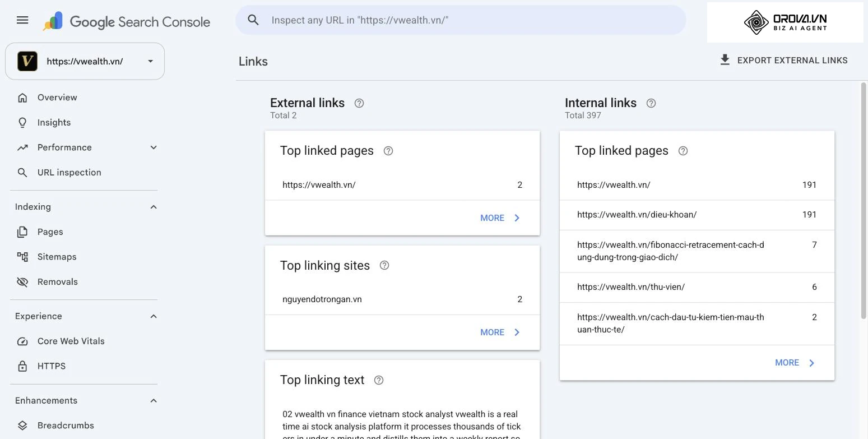Select the fibonacci-retracement internal link row
The height and width of the screenshot is (439, 868).
click(697, 251)
